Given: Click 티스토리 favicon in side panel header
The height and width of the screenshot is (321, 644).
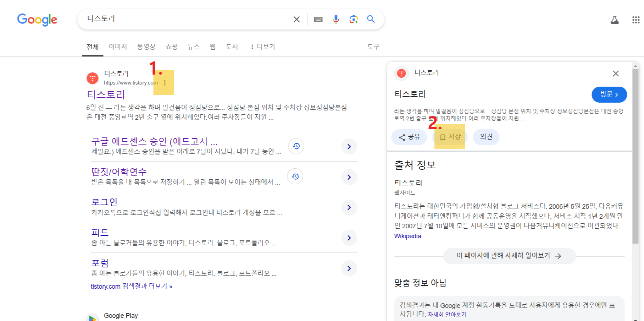Looking at the screenshot, I should pos(401,73).
